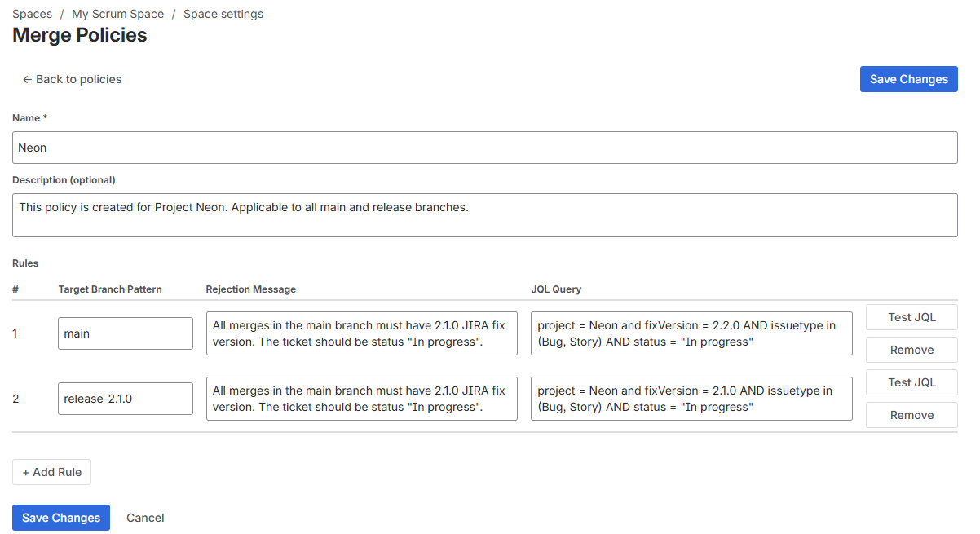Remove rule 2 targeting release-2.1.0
This screenshot has width=980, height=534.
tap(912, 415)
